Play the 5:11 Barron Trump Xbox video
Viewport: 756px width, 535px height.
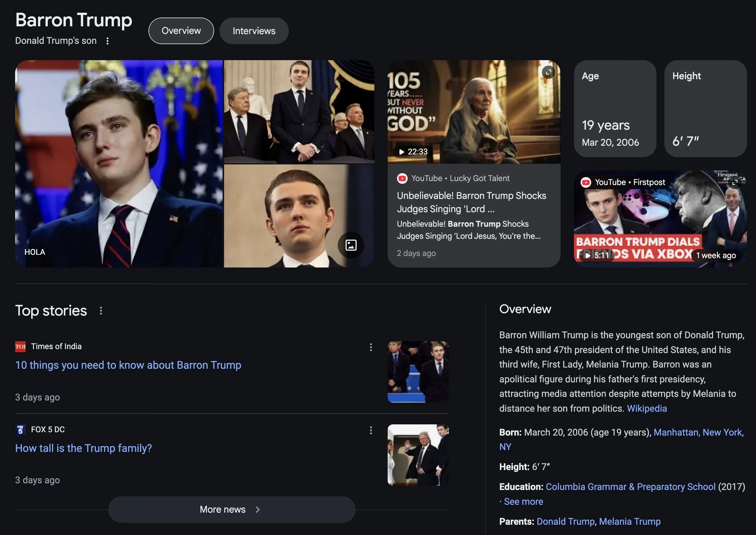point(597,255)
